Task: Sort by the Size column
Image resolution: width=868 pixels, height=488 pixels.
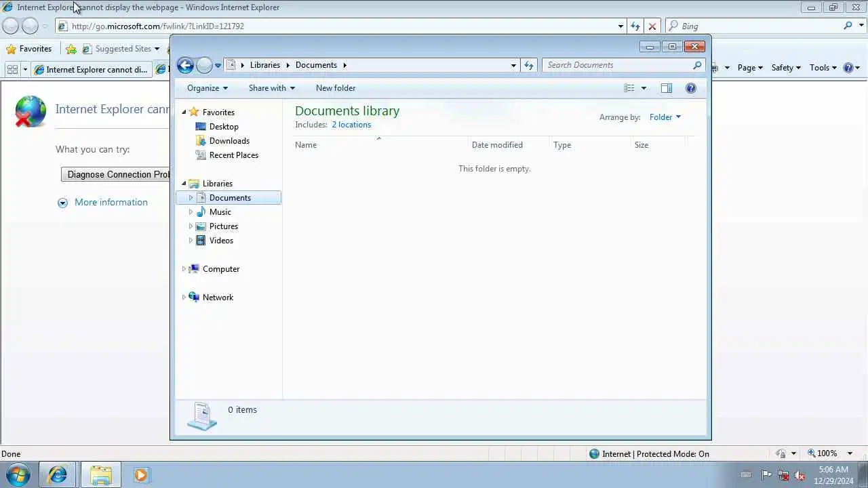Action: pyautogui.click(x=658, y=145)
